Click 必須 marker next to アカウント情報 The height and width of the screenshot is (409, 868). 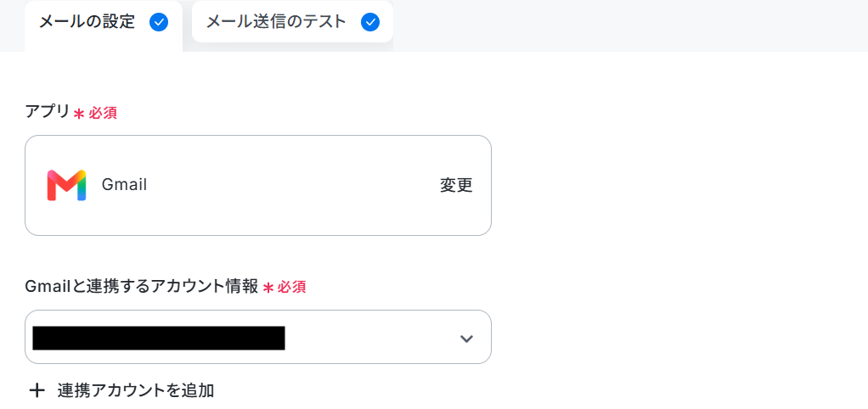291,288
